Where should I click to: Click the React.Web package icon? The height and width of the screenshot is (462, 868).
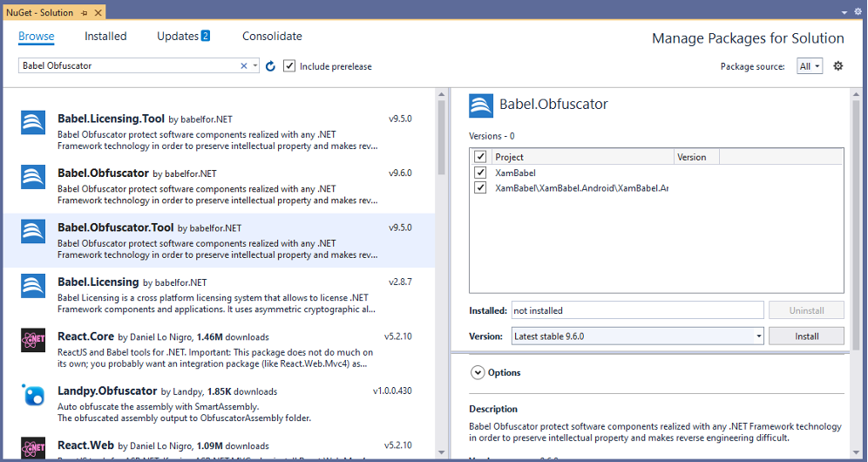point(33,447)
